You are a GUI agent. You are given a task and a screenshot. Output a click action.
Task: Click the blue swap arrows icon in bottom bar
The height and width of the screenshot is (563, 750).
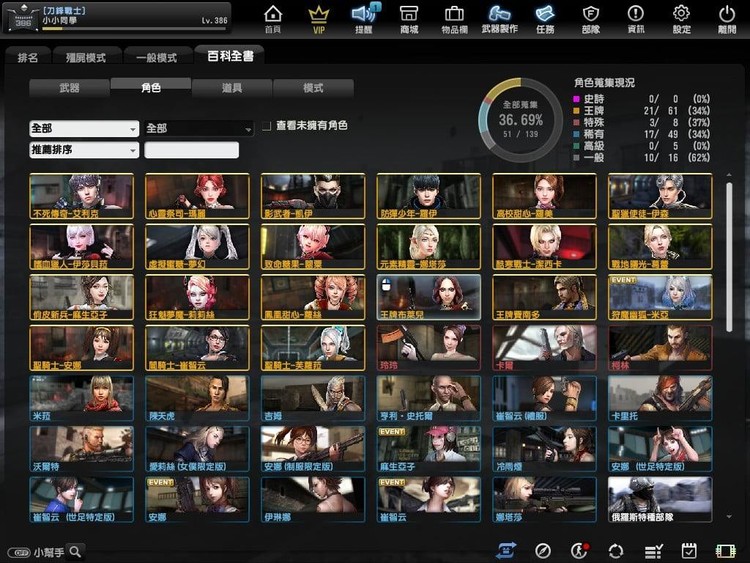506,551
